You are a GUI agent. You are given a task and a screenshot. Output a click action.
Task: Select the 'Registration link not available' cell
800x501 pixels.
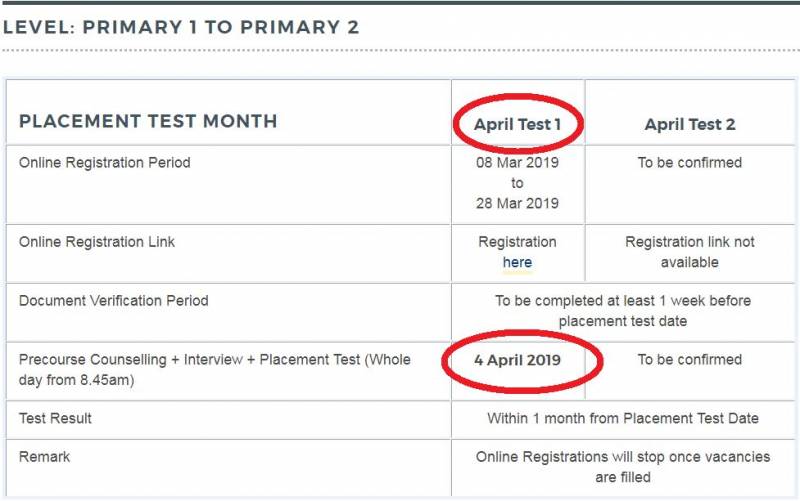tap(690, 252)
